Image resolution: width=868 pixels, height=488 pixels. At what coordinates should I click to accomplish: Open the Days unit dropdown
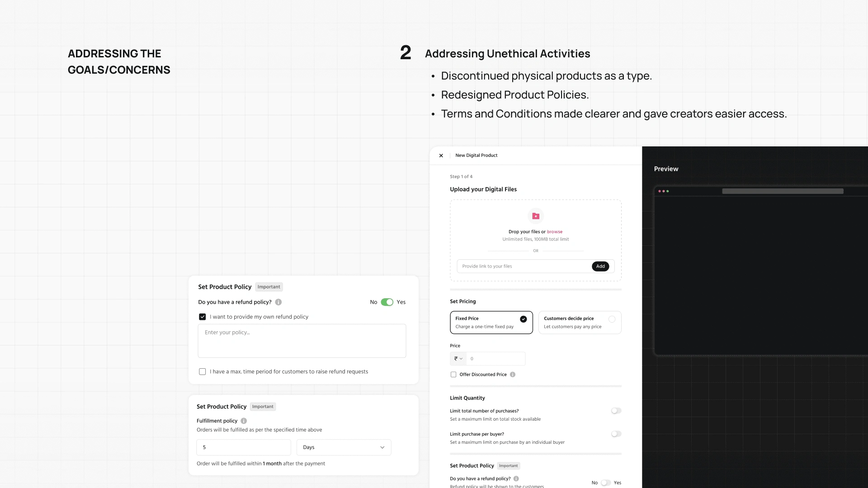(344, 447)
